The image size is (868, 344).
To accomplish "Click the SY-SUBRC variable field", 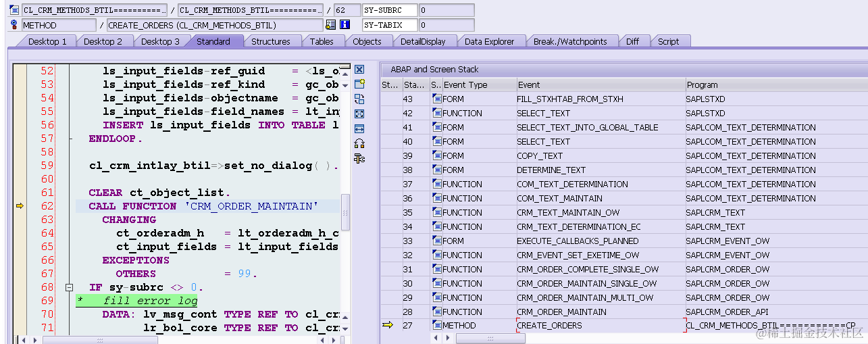I will click(x=389, y=10).
